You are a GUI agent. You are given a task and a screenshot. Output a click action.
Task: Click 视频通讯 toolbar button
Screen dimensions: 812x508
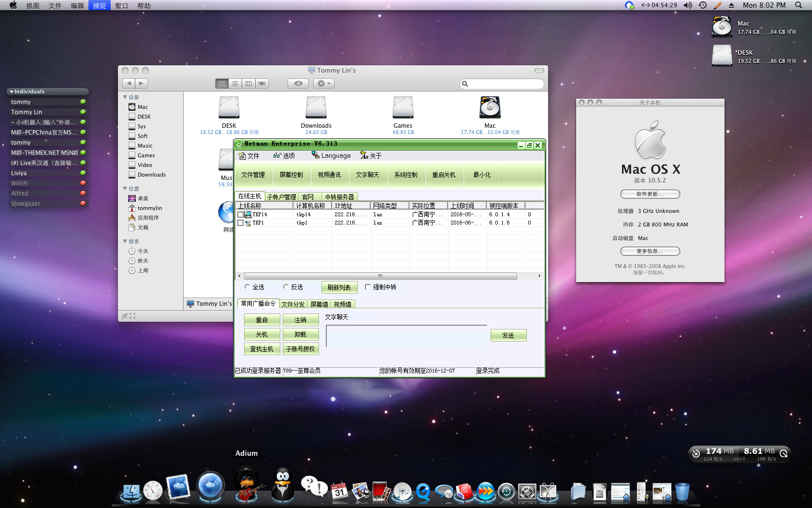[329, 175]
